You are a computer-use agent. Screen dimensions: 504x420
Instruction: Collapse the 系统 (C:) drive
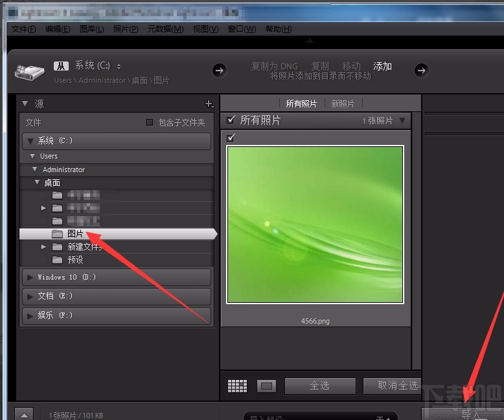tap(30, 141)
